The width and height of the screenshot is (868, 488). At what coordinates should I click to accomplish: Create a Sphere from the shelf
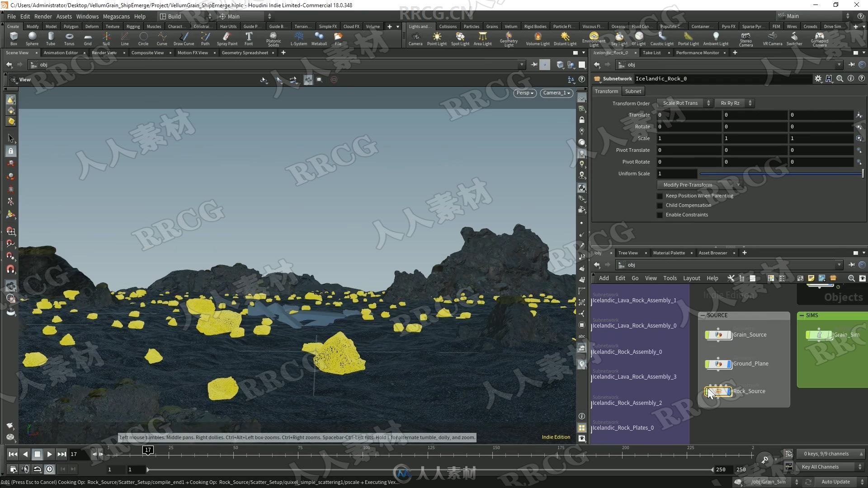(32, 38)
